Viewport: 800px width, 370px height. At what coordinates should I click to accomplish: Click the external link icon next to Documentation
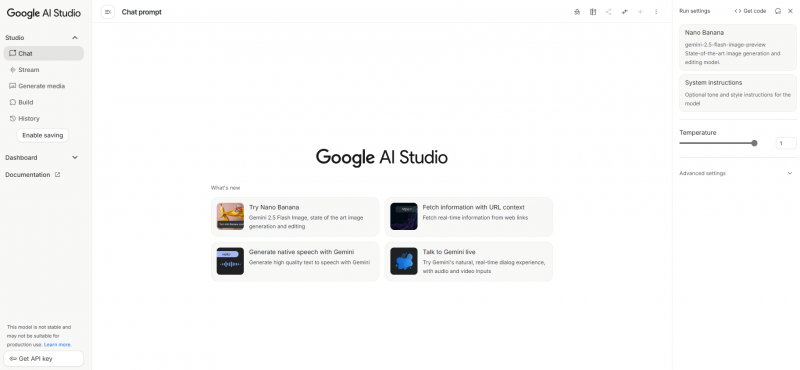click(x=58, y=175)
